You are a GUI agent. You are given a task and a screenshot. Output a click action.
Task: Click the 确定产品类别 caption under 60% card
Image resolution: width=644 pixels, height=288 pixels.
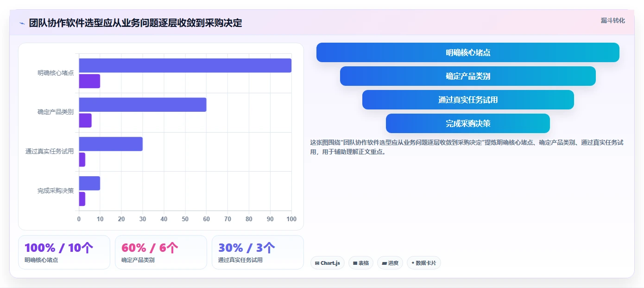(x=138, y=260)
